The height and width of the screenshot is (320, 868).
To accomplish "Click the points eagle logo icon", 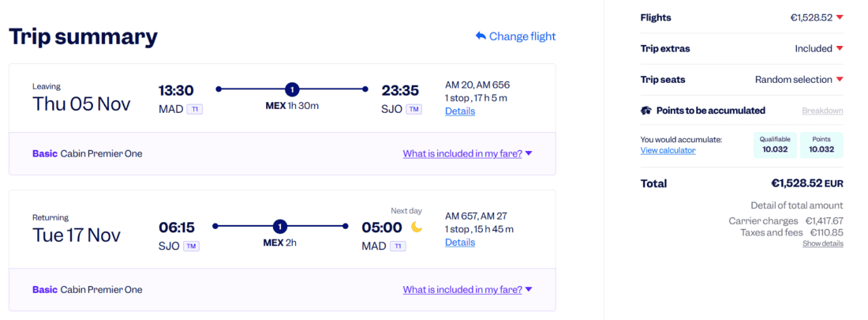I will 645,111.
